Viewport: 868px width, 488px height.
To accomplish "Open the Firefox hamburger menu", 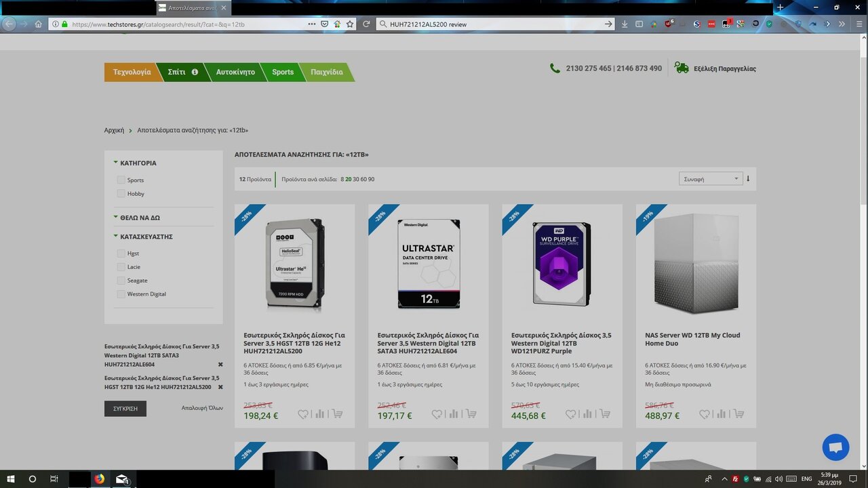I will (860, 24).
